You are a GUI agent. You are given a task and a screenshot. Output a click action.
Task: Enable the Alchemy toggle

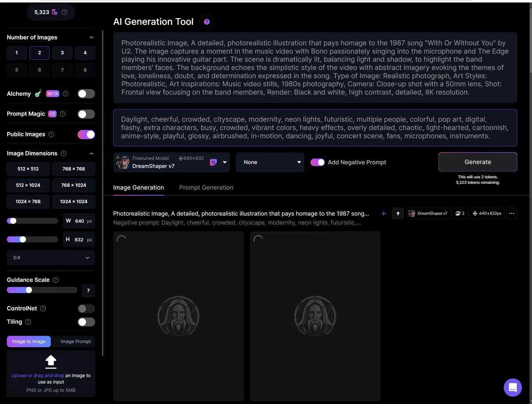click(x=86, y=93)
